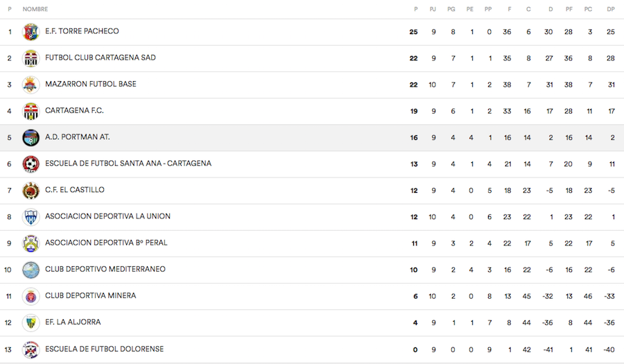Click the E.F. Torre Pacheco club crest

pos(31,32)
